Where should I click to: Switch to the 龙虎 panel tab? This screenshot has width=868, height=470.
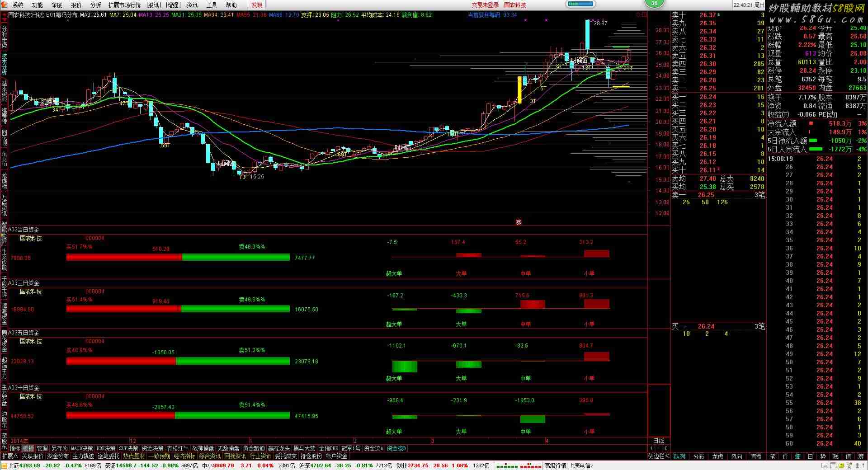(x=718, y=457)
